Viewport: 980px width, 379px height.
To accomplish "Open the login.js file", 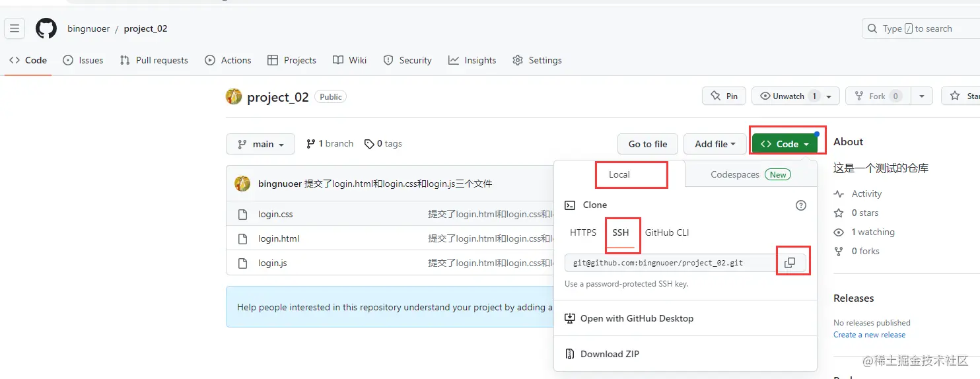I will coord(272,263).
